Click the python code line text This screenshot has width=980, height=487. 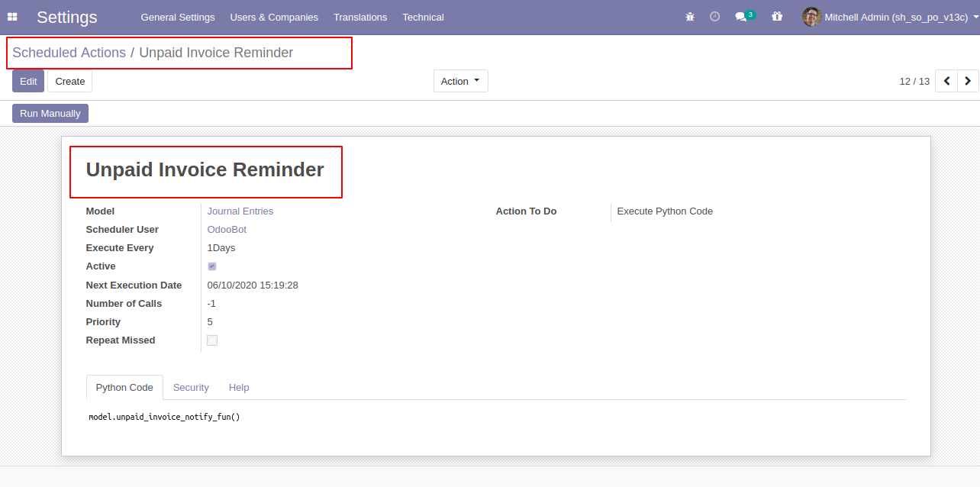click(x=164, y=418)
